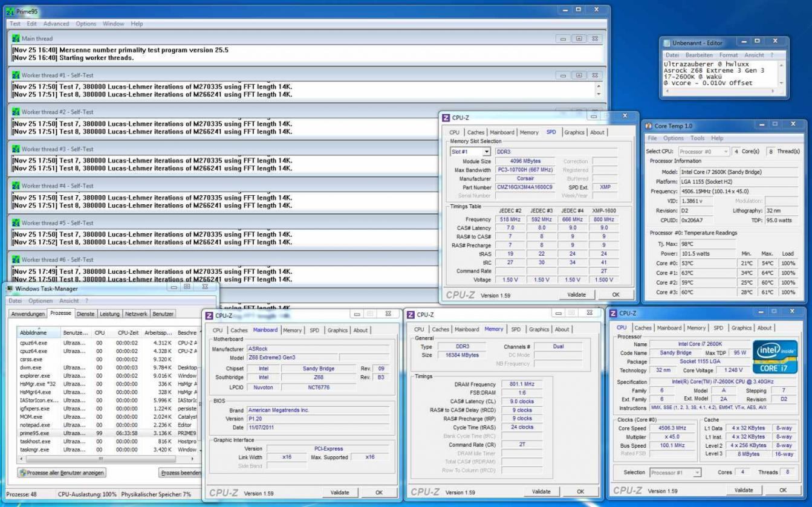Image resolution: width=812 pixels, height=507 pixels.
Task: Click Worker thread #4 window icon
Action: coord(17,186)
